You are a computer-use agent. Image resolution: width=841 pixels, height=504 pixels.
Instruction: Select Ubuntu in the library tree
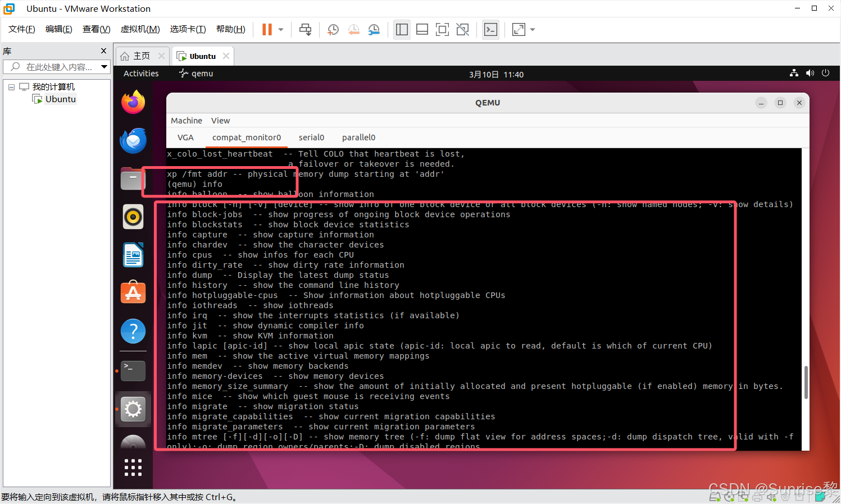(61, 99)
